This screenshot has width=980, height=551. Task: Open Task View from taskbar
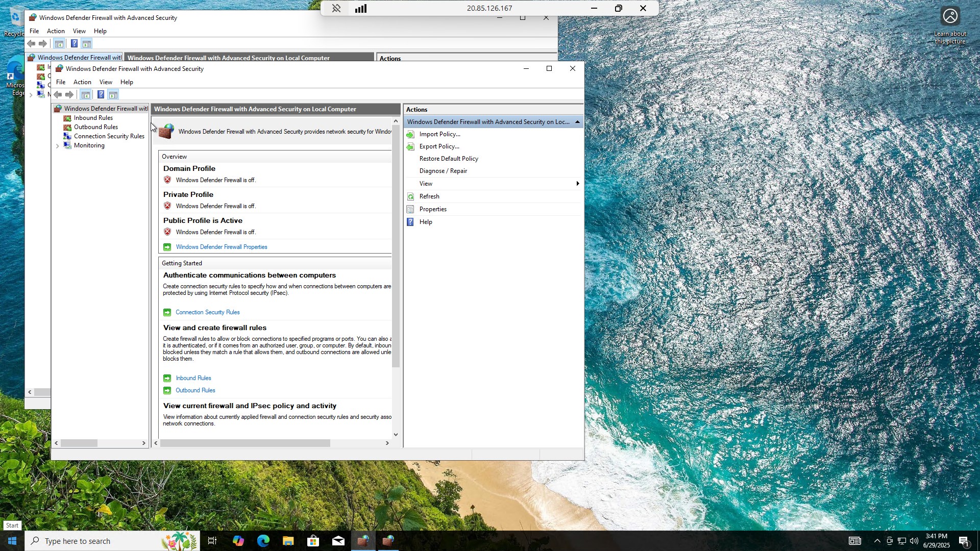point(212,541)
